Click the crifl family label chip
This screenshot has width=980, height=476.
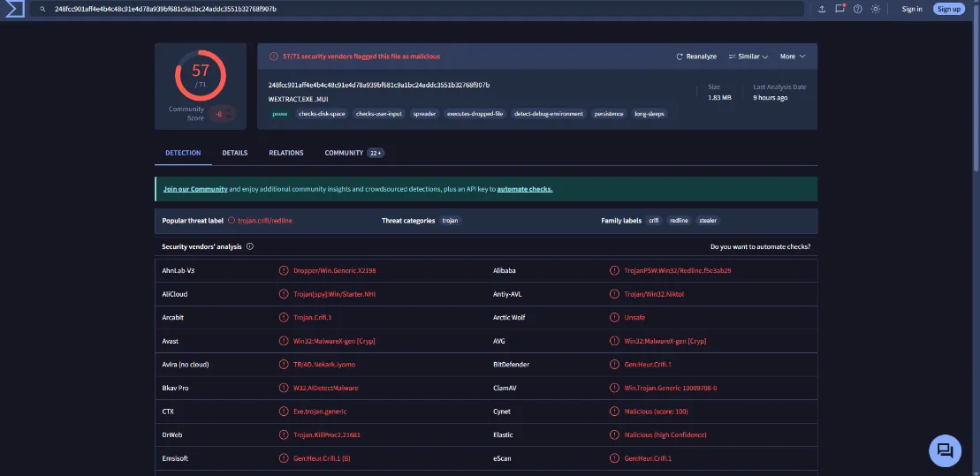click(x=654, y=221)
